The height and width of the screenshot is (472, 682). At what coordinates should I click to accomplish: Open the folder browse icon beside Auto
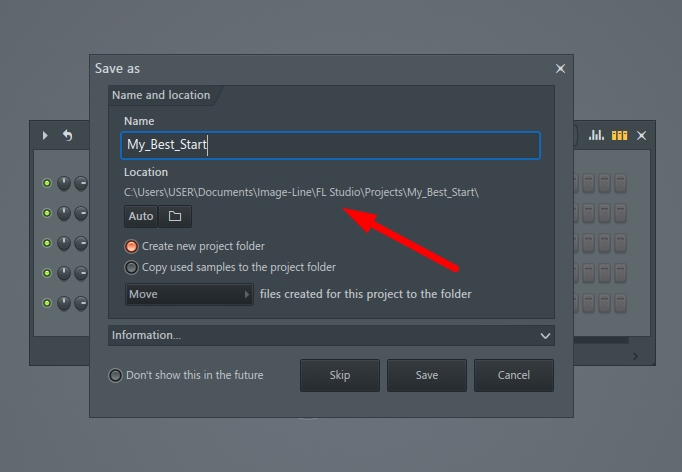point(175,216)
